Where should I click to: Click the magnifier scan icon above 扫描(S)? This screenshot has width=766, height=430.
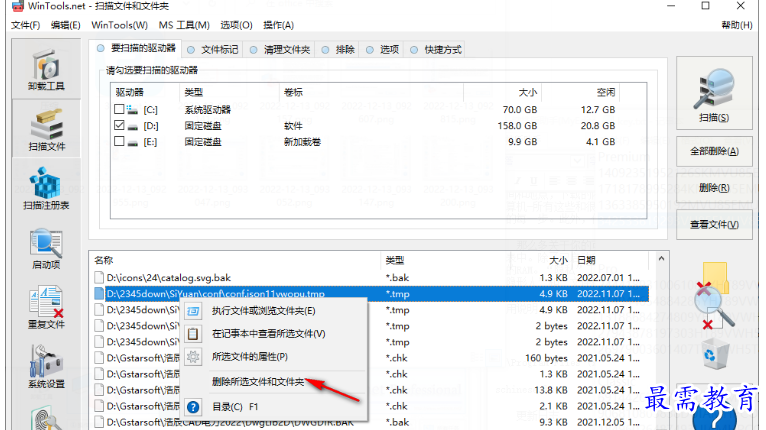click(714, 88)
